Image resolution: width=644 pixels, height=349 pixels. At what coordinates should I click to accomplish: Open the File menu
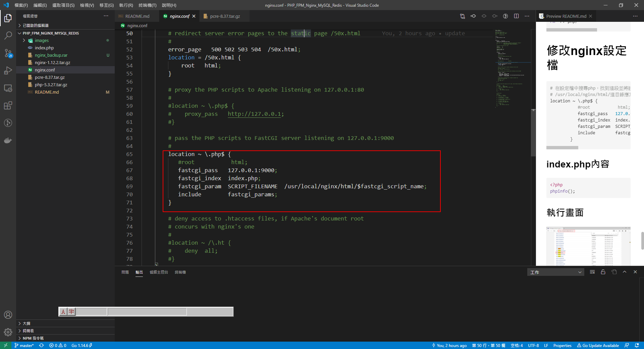point(21,5)
